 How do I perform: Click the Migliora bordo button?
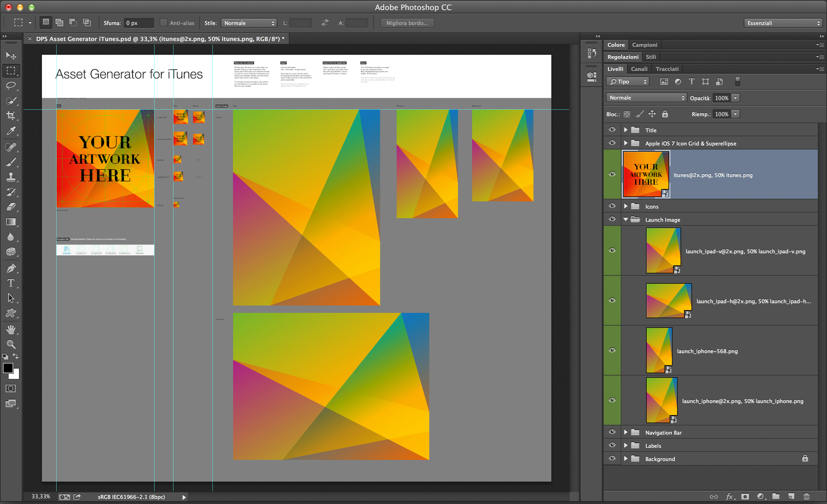tap(407, 23)
